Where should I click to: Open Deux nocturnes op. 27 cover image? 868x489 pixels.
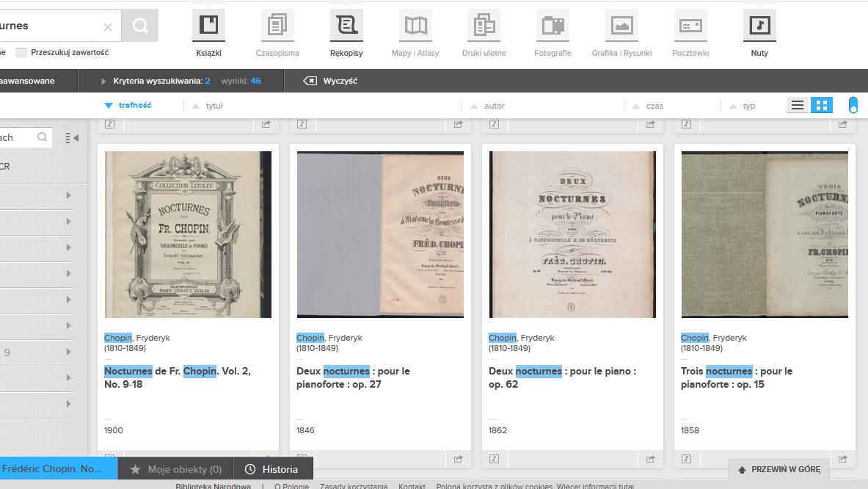(380, 235)
